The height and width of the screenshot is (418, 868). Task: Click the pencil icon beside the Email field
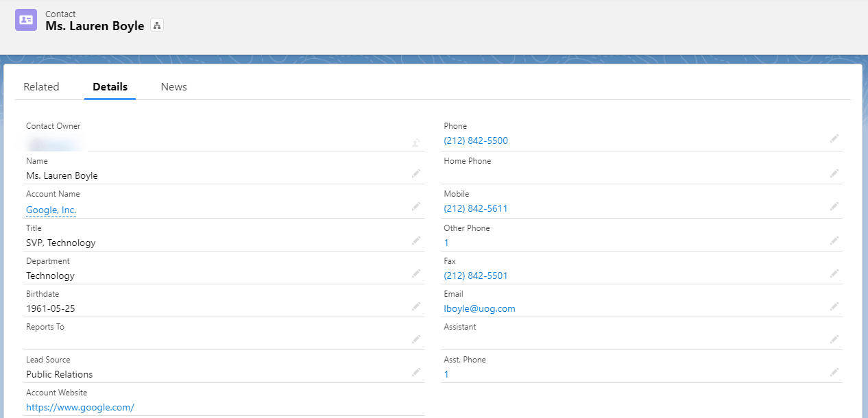(x=834, y=306)
